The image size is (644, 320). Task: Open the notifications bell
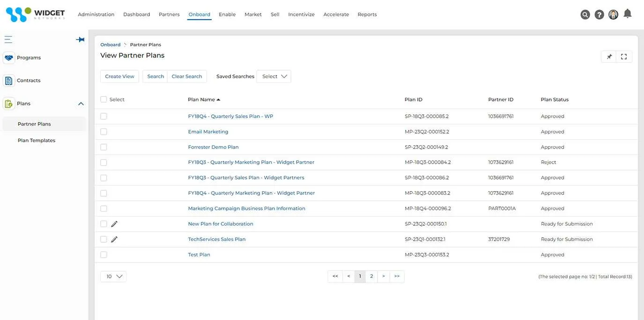[x=628, y=14]
